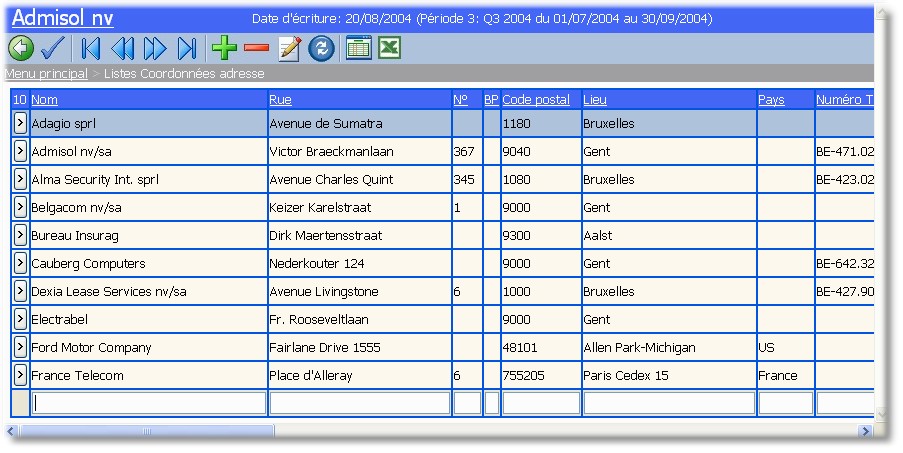Focus the Rue filter input field
Screen dimensions: 903x453
[360, 403]
